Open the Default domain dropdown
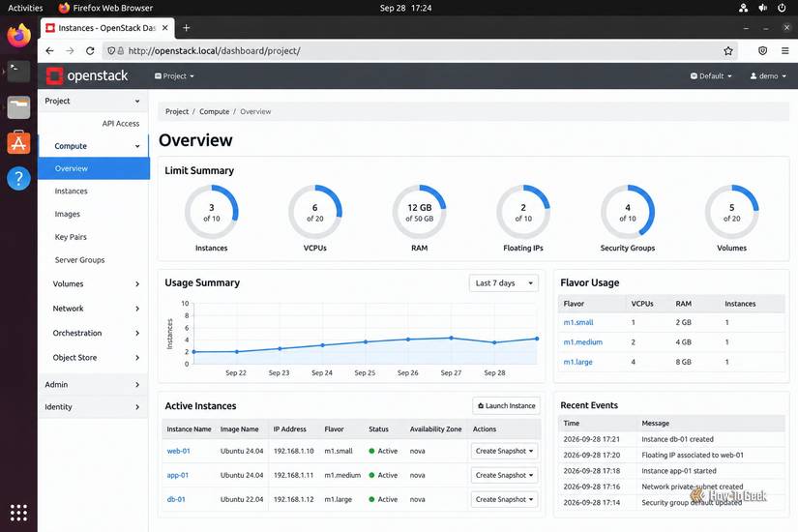This screenshot has width=798, height=532. [x=711, y=75]
